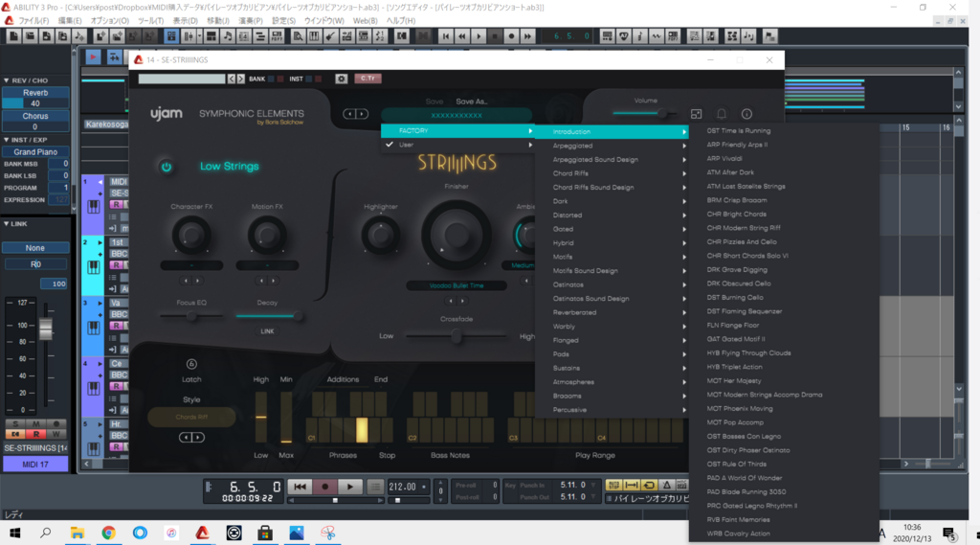The width and height of the screenshot is (980, 545).
Task: Choose preset WRB Cavalry Action
Action: [x=738, y=534]
